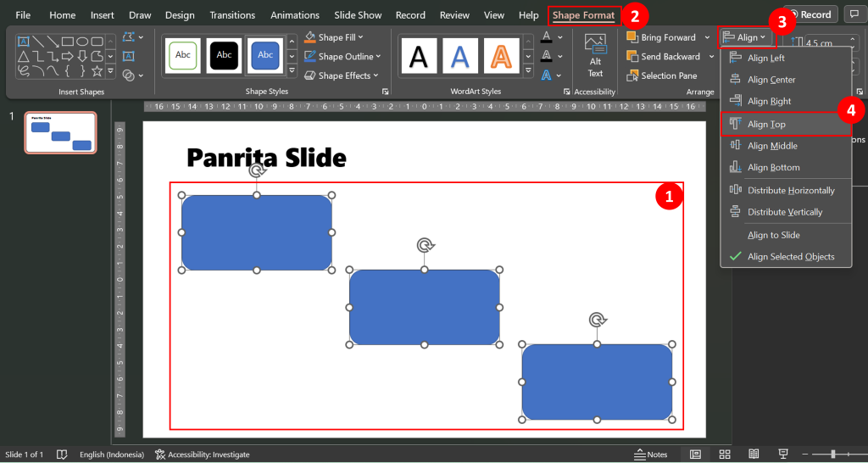Choose Align Middle from the menu
Image resolution: width=868 pixels, height=463 pixels.
pos(786,146)
